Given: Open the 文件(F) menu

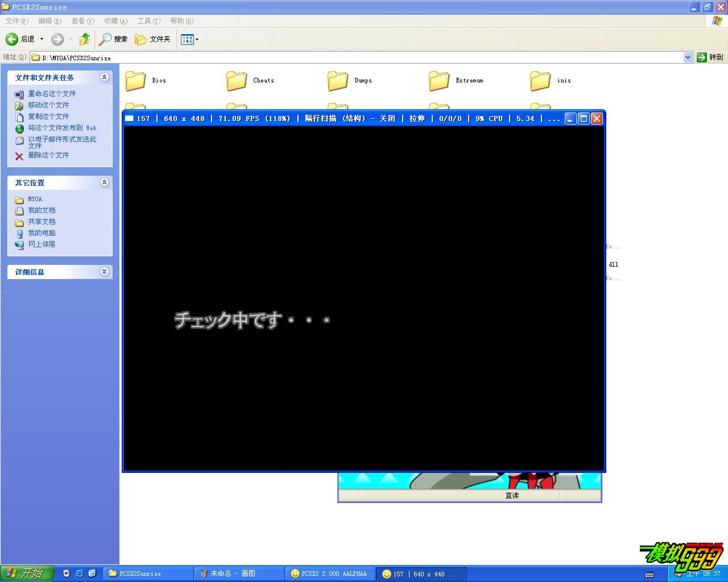Looking at the screenshot, I should (16, 21).
